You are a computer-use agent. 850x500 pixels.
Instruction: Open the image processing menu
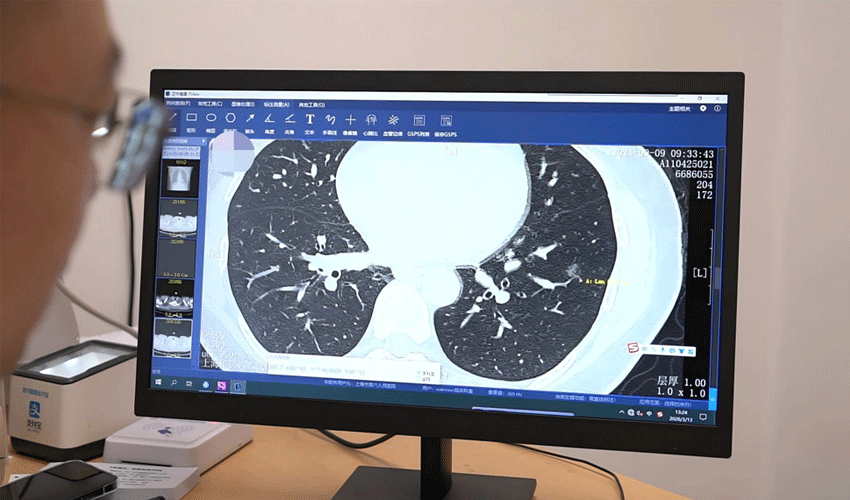pos(243,103)
